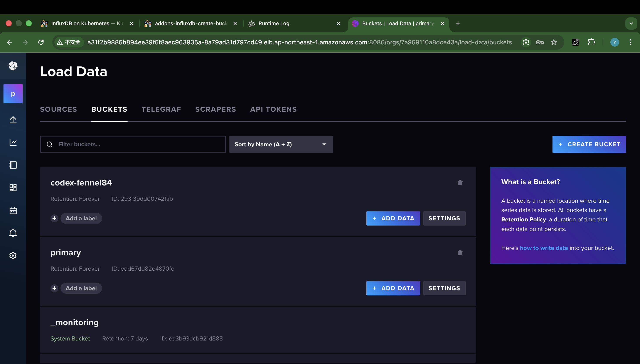Viewport: 640px width, 364px height.
Task: Open the password key icon in address bar
Action: tap(540, 42)
